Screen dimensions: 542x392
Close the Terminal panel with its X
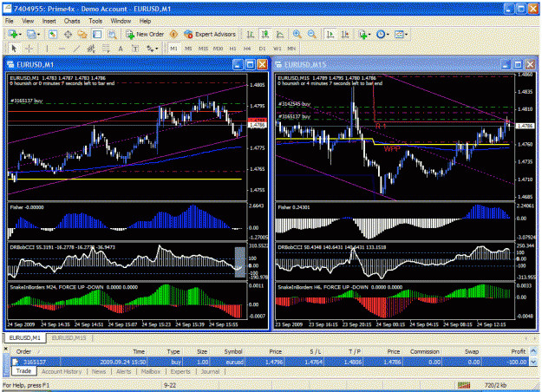click(x=5, y=349)
